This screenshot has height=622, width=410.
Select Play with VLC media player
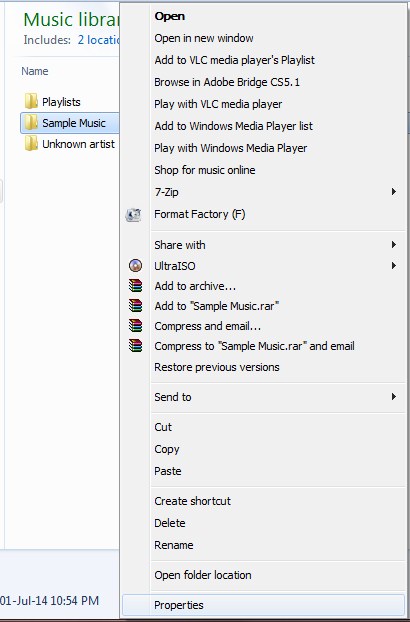point(218,104)
